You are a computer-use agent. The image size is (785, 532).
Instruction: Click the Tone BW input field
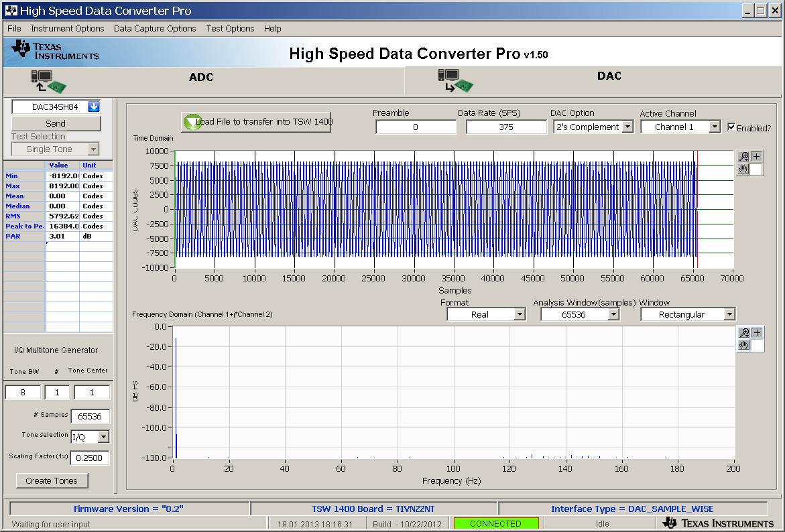click(x=23, y=393)
